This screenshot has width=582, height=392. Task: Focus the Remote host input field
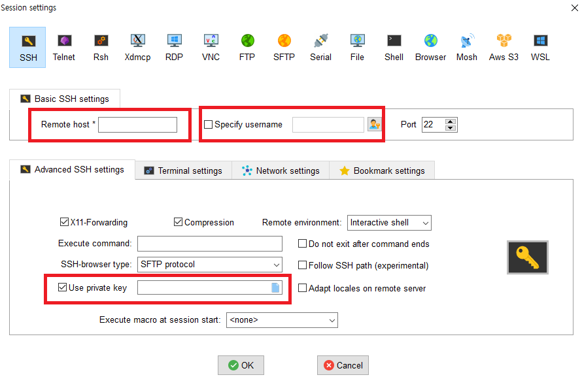pos(137,125)
